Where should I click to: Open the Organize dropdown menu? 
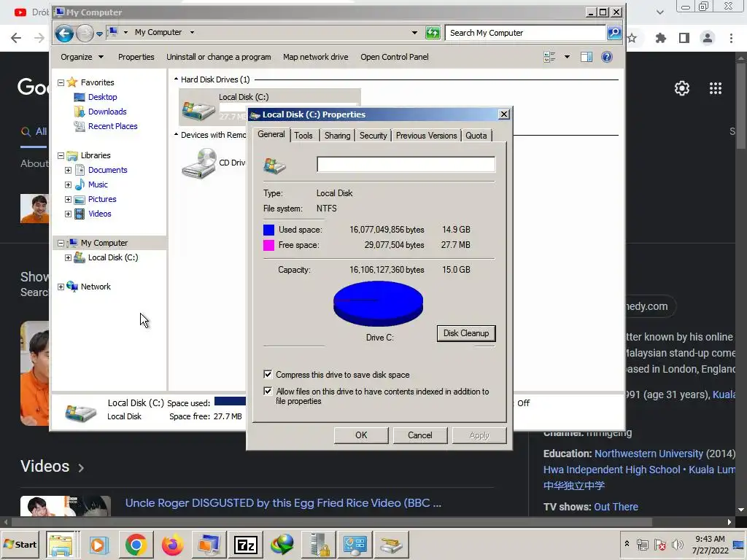click(x=82, y=57)
